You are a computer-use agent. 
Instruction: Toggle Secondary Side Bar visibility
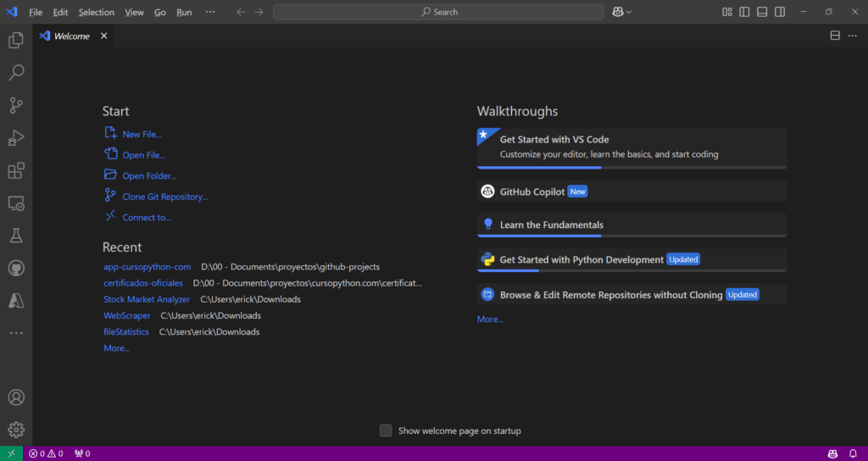click(x=780, y=12)
